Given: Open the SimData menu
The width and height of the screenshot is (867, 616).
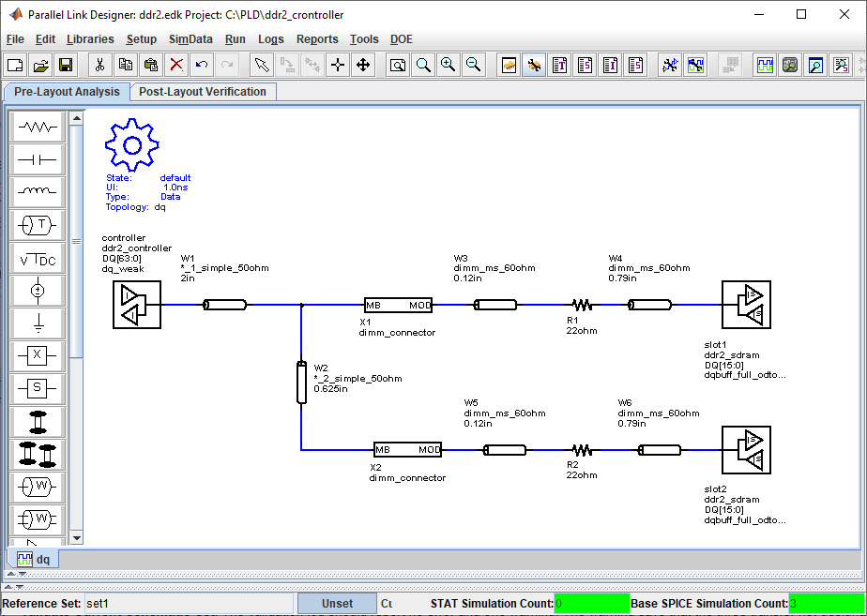Looking at the screenshot, I should coord(190,39).
